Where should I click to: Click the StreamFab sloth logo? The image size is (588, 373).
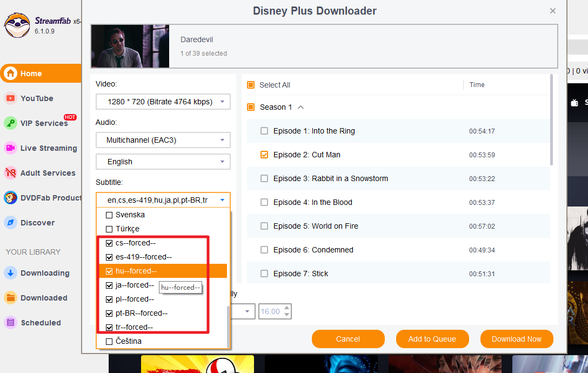17,25
